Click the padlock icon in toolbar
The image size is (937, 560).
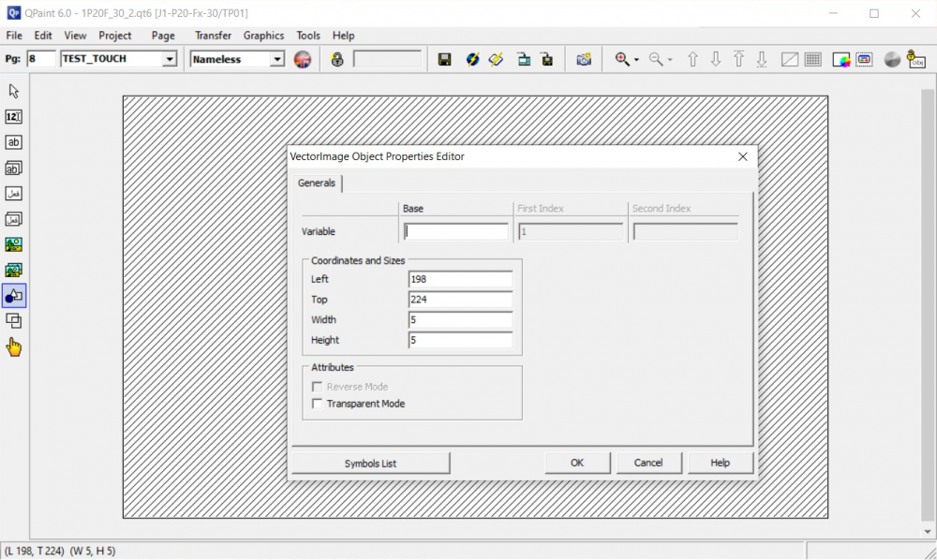(x=337, y=60)
